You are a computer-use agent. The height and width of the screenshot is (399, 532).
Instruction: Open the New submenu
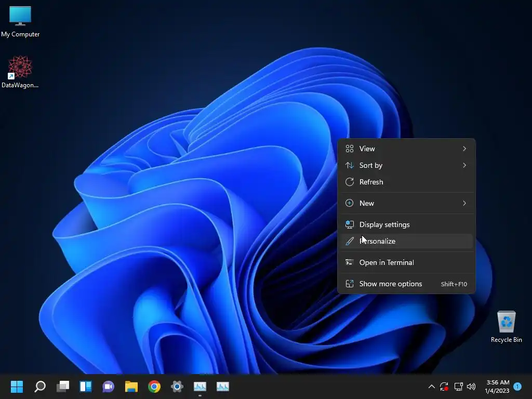point(406,203)
